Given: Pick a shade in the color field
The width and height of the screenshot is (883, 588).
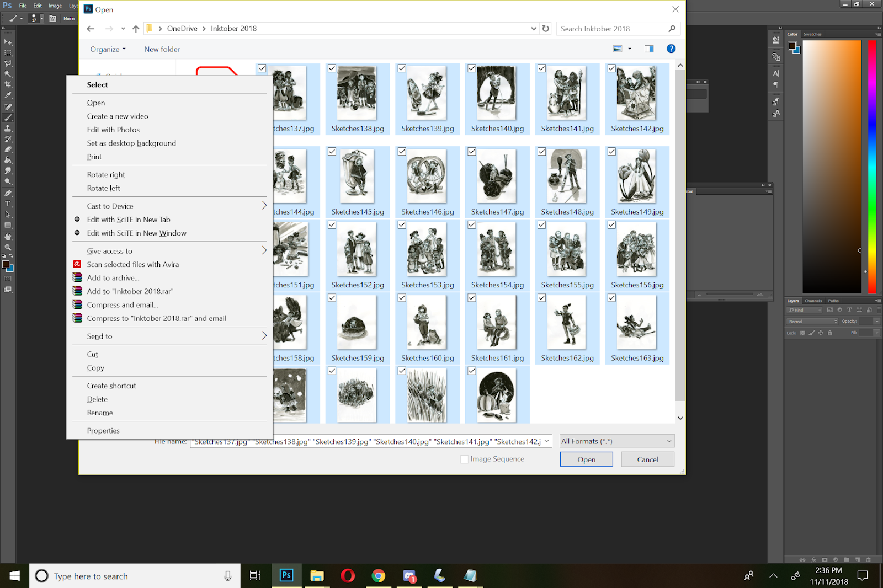Looking at the screenshot, I should [x=832, y=167].
